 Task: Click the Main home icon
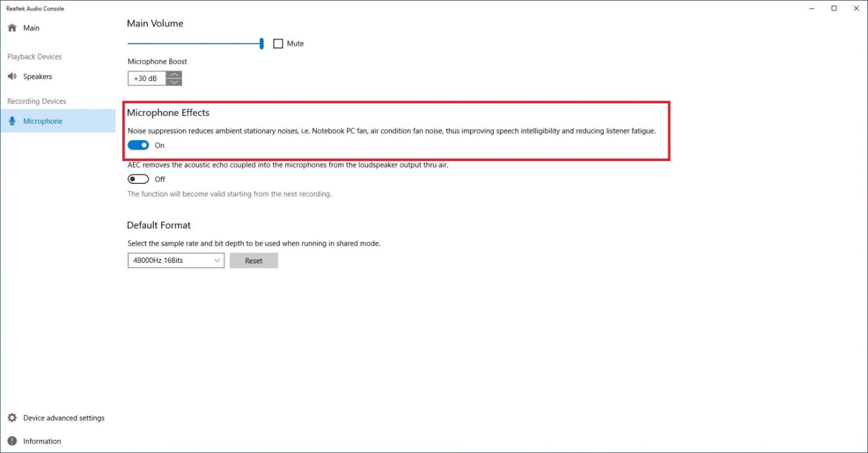[x=12, y=28]
